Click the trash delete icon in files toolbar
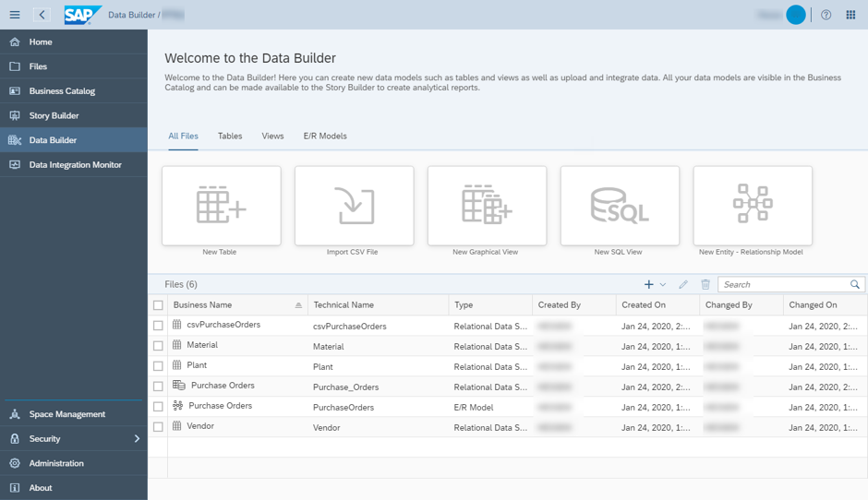The width and height of the screenshot is (868, 500). click(x=705, y=284)
